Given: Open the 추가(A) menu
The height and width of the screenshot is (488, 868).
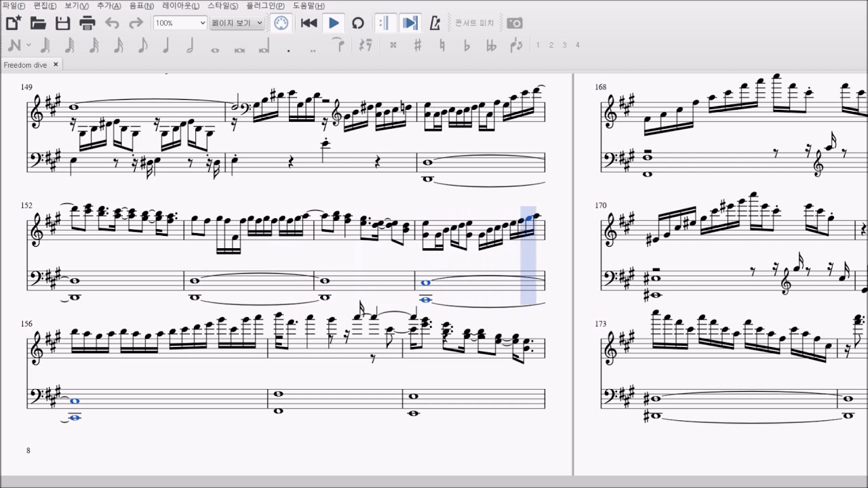Looking at the screenshot, I should click(x=109, y=5).
